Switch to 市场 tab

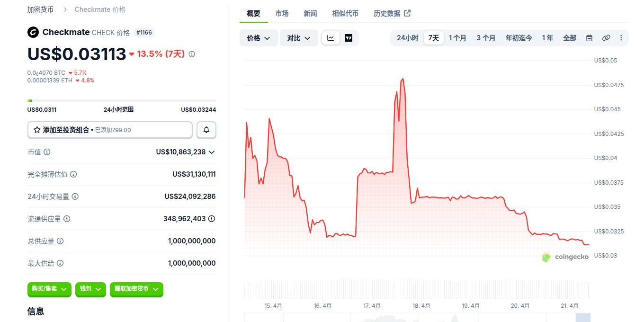(x=282, y=13)
